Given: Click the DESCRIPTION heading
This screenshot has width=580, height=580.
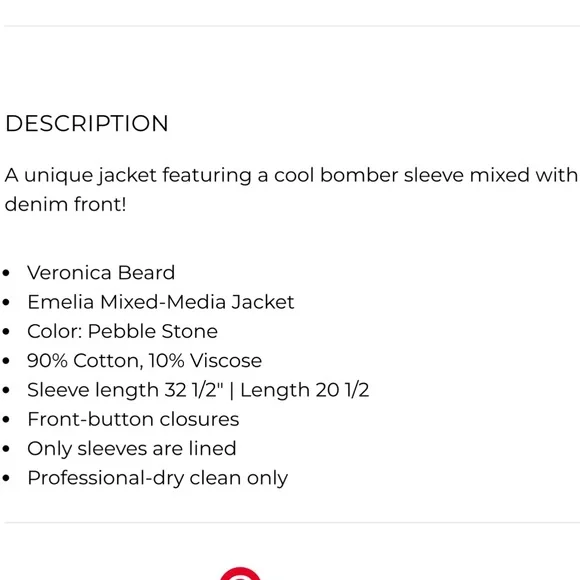Looking at the screenshot, I should click(87, 123).
